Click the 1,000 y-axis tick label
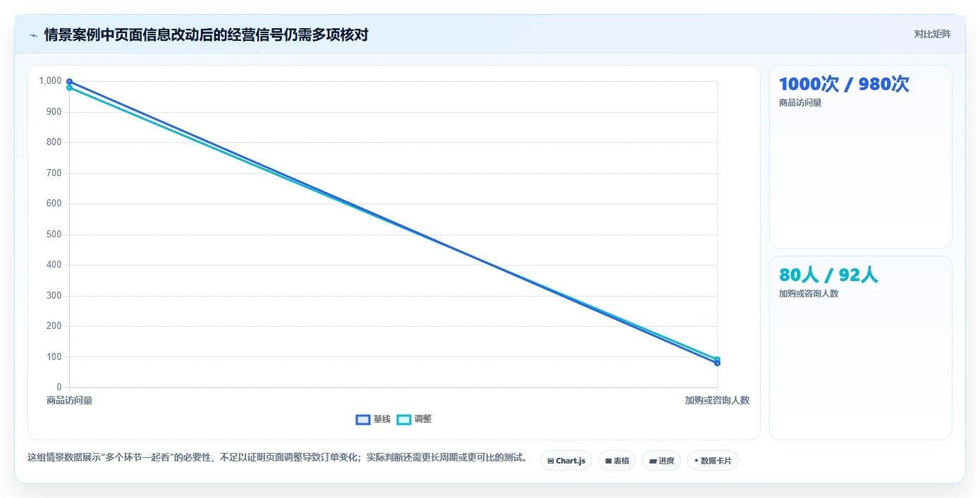980x498 pixels. [51, 81]
